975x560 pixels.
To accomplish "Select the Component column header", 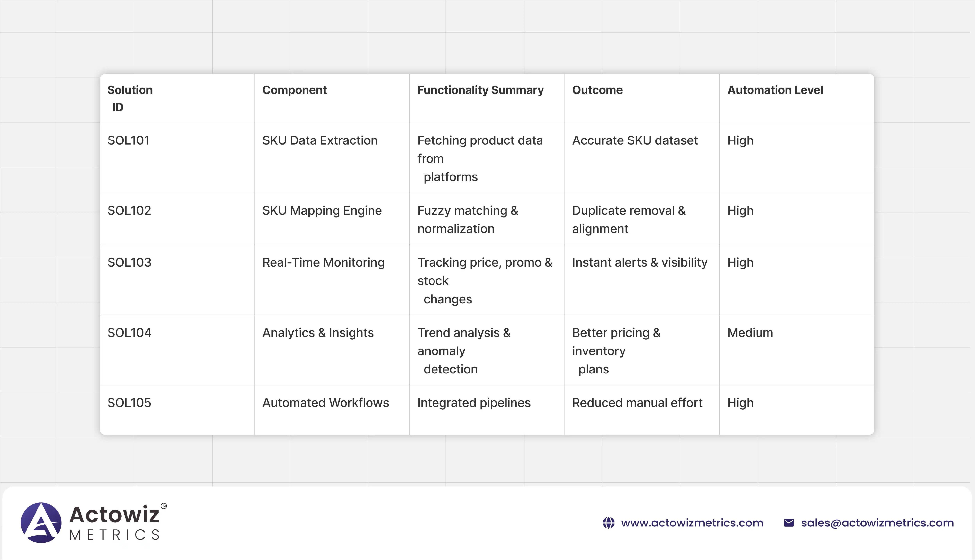I will pyautogui.click(x=294, y=90).
